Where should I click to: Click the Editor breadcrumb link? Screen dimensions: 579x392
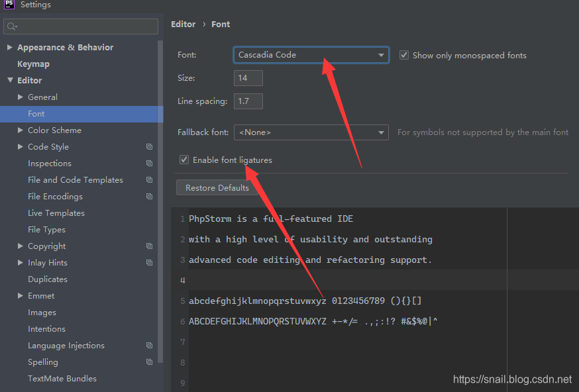point(183,24)
